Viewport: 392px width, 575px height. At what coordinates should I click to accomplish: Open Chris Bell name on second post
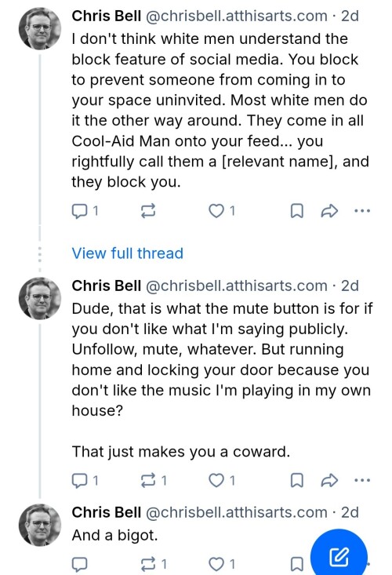pos(107,286)
